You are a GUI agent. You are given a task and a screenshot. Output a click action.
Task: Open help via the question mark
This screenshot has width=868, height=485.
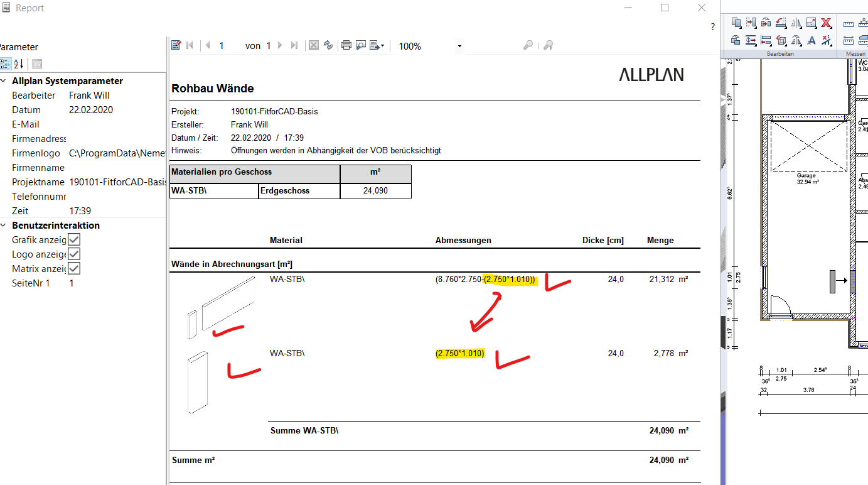pos(712,27)
